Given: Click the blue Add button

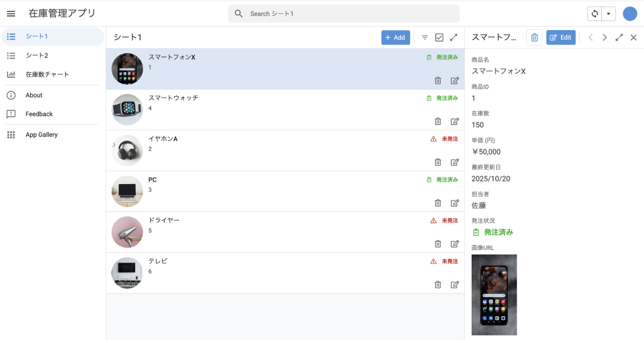Looking at the screenshot, I should coord(395,38).
